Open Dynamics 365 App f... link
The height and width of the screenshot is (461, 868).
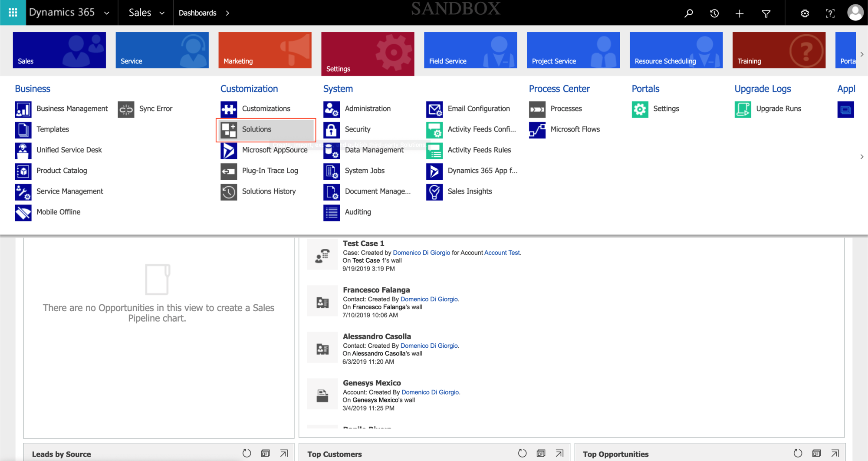coord(483,171)
